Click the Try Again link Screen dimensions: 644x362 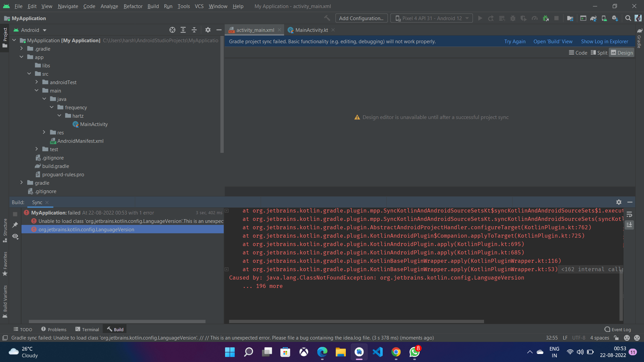515,41
